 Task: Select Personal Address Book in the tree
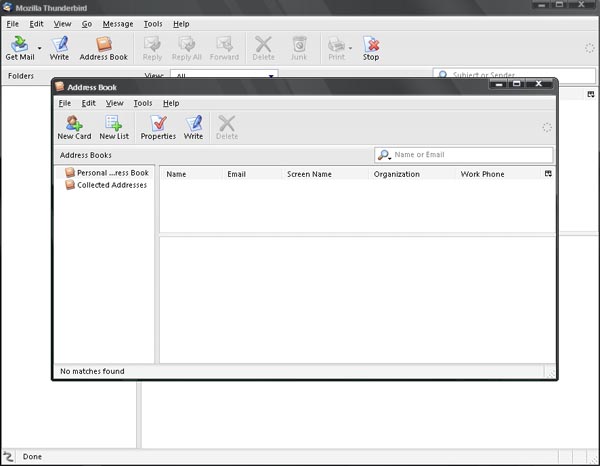(106, 173)
